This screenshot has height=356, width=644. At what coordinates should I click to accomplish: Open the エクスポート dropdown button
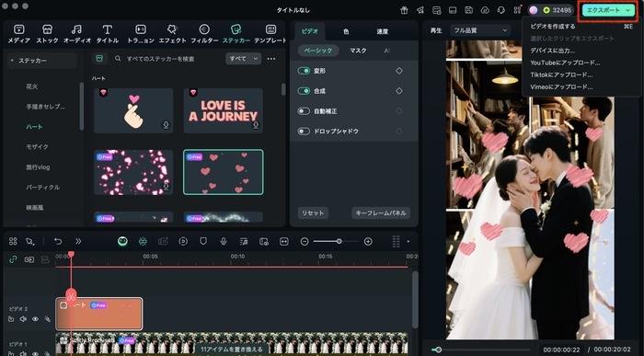tap(608, 10)
